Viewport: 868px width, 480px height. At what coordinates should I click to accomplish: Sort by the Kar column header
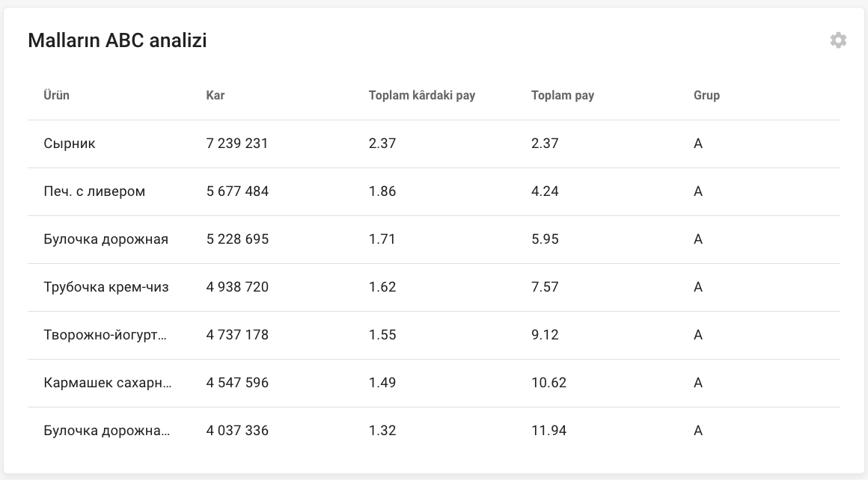216,96
